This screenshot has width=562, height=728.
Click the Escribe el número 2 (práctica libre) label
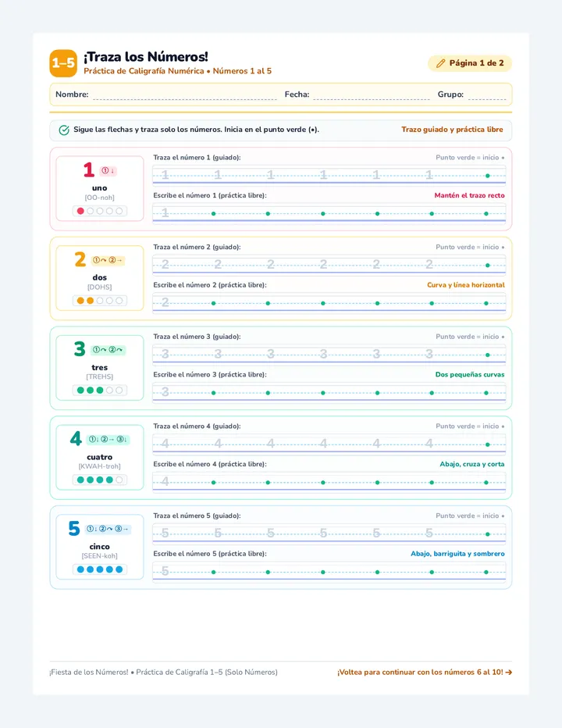210,285
